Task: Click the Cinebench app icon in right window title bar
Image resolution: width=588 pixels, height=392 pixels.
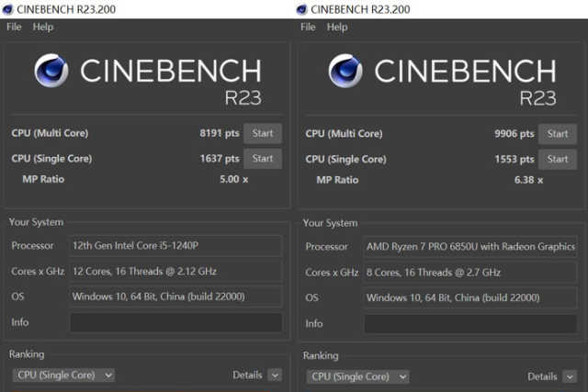Action: (301, 9)
